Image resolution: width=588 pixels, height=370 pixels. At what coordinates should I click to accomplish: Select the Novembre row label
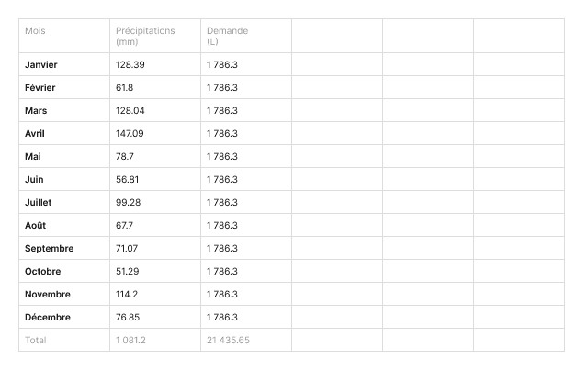(48, 295)
